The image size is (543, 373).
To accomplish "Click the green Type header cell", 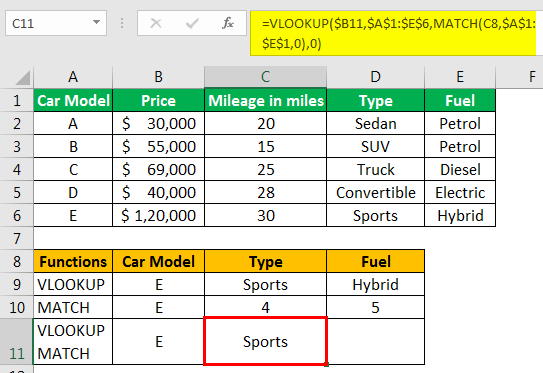I will pyautogui.click(x=376, y=100).
